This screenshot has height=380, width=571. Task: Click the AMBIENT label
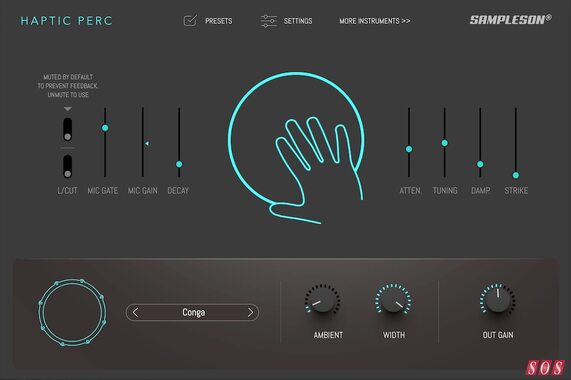(328, 335)
